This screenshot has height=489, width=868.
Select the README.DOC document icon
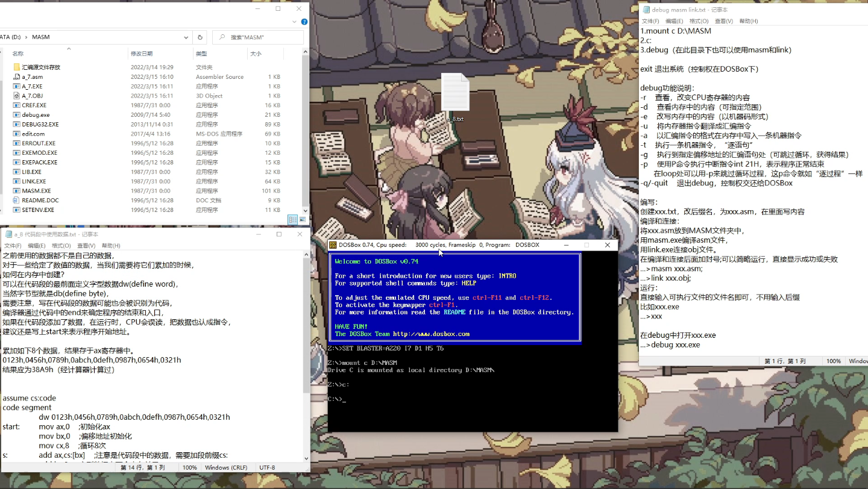[x=17, y=200]
